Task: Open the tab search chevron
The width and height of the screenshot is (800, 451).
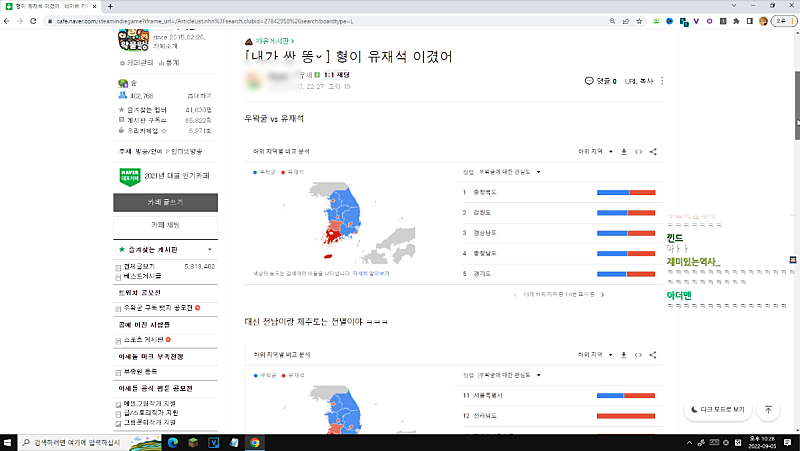Action: 734,6
